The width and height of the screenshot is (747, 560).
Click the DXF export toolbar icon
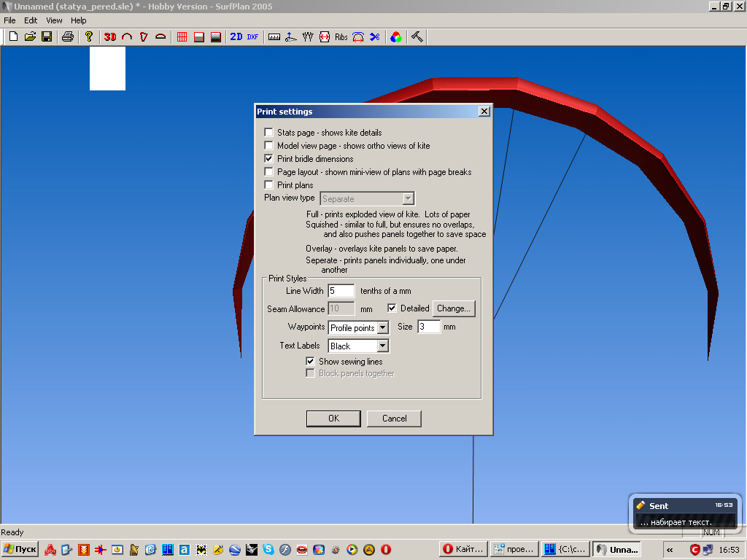click(x=252, y=36)
